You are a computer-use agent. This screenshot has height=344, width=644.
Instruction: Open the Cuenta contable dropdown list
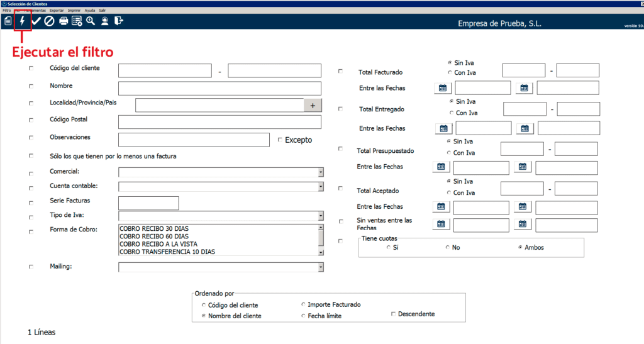click(x=320, y=187)
